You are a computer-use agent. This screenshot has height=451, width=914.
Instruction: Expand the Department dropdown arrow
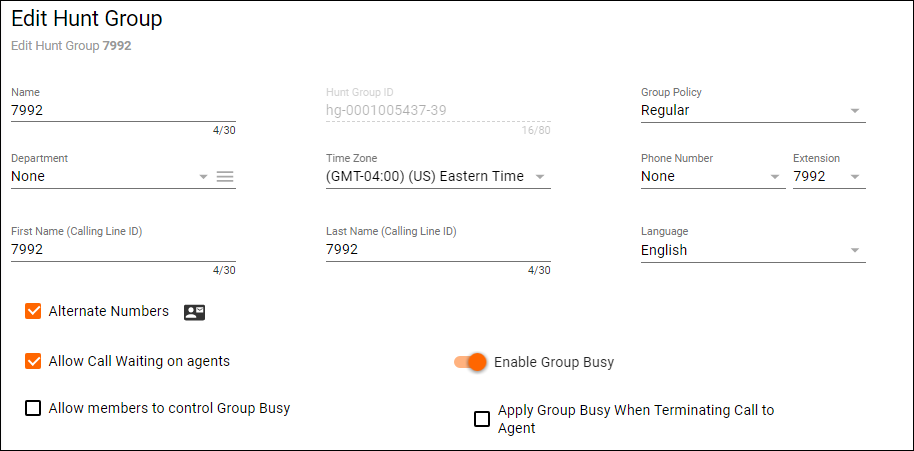[x=203, y=177]
